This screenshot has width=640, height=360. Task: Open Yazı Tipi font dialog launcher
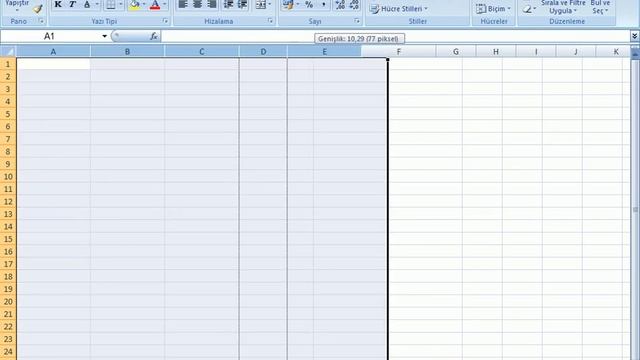click(165, 21)
